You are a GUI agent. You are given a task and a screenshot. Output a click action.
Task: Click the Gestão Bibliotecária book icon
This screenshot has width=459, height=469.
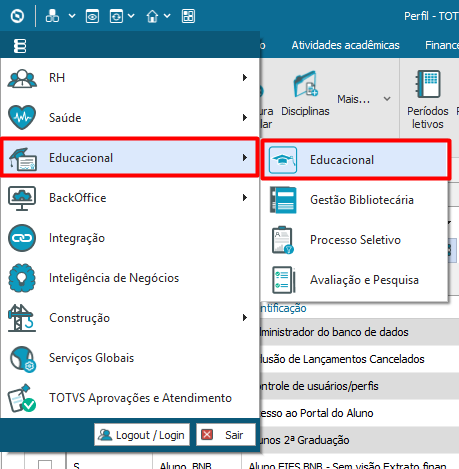283,200
